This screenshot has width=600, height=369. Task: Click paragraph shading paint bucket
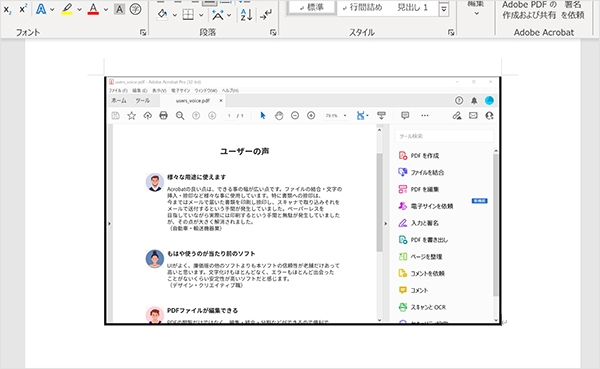(163, 15)
